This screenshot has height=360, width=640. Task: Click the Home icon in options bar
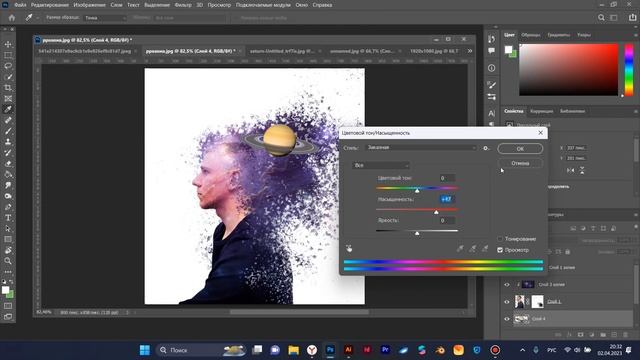coord(12,18)
